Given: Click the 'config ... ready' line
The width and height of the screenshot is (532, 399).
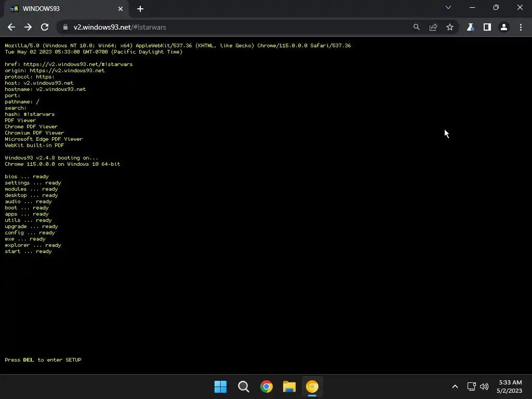Looking at the screenshot, I should point(30,233).
